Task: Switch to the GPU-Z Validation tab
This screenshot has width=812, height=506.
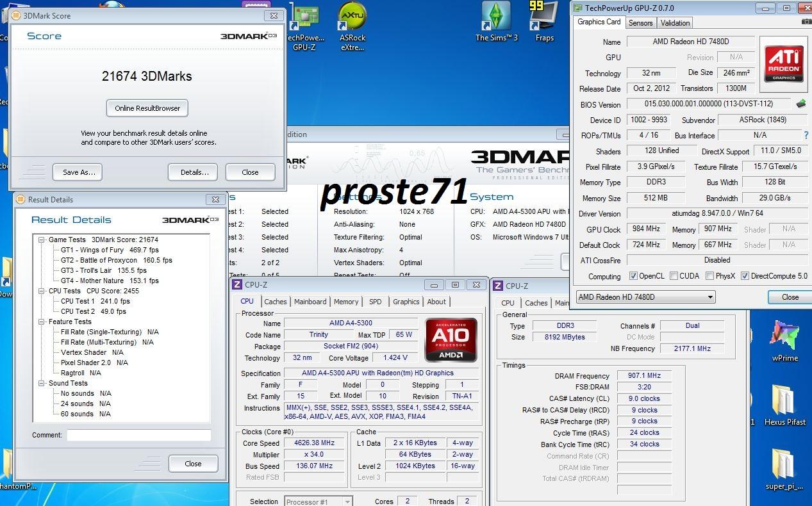Action: [x=675, y=23]
